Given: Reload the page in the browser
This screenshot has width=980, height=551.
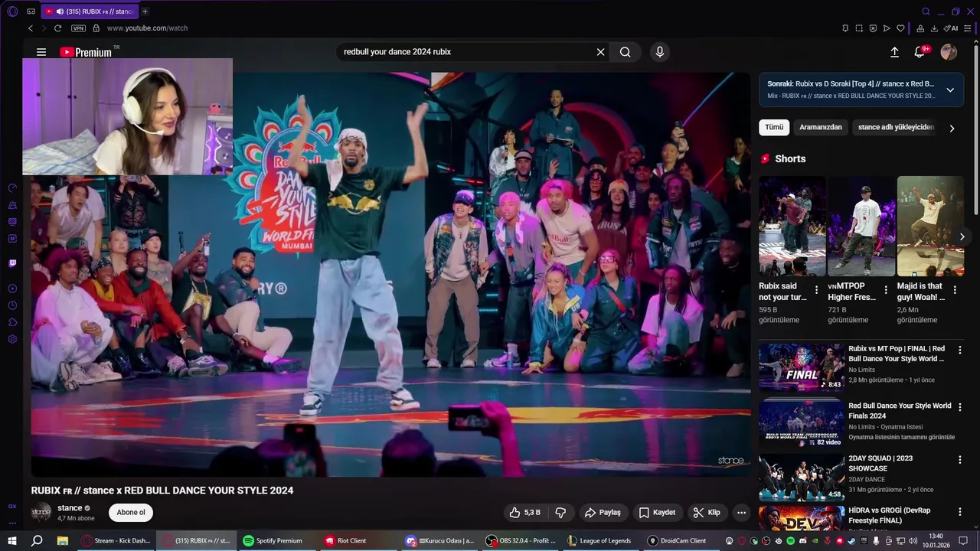Looking at the screenshot, I should (x=57, y=28).
